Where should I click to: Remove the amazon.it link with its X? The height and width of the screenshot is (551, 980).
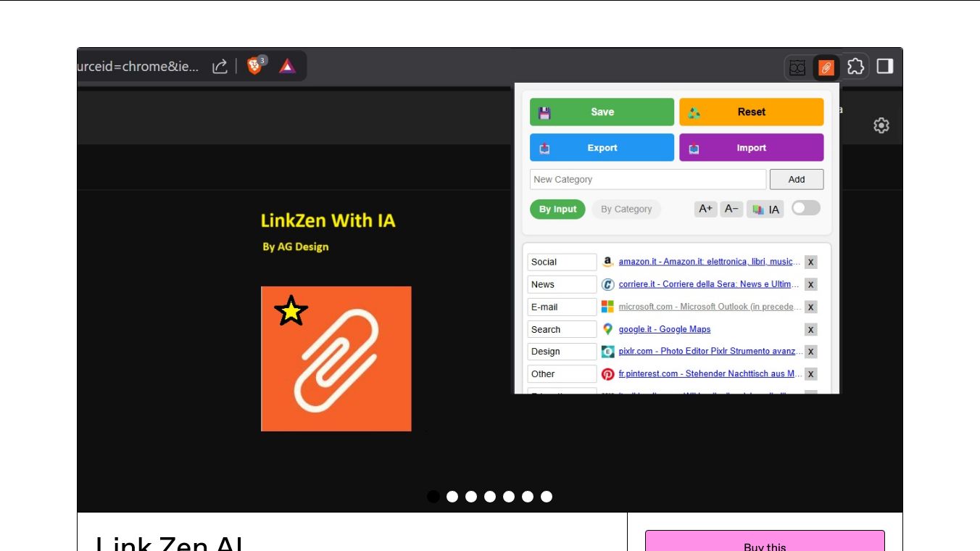click(x=811, y=262)
